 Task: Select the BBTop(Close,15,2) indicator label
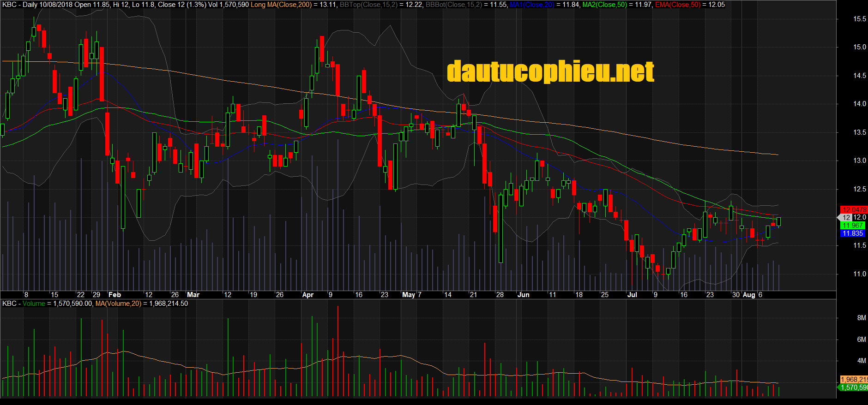pyautogui.click(x=368, y=5)
